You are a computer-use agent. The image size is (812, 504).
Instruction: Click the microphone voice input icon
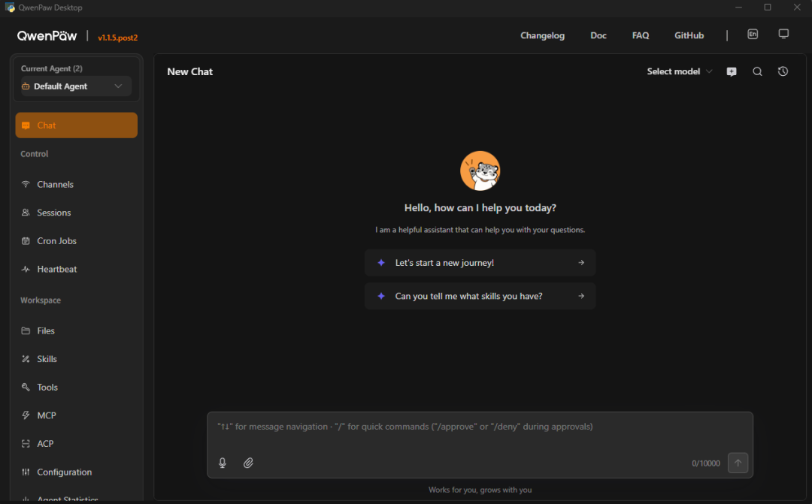pos(222,463)
